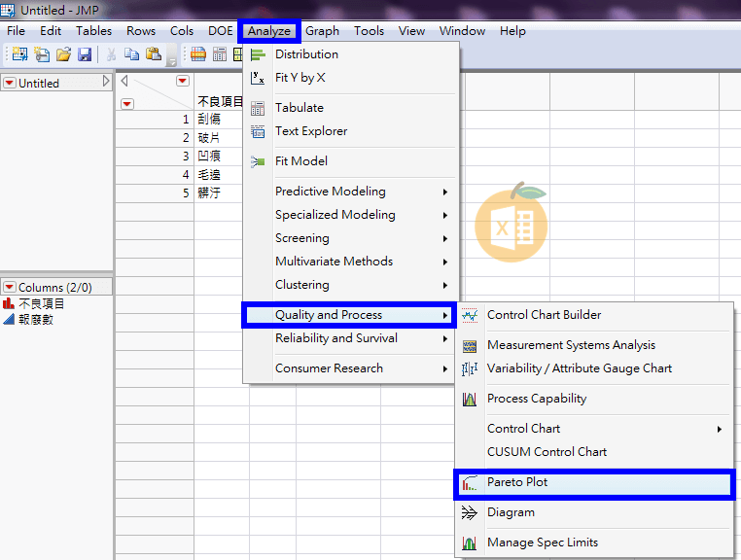This screenshot has height=560, width=741.
Task: Click the Distribution bar icon in Analyze menu
Action: click(x=258, y=54)
